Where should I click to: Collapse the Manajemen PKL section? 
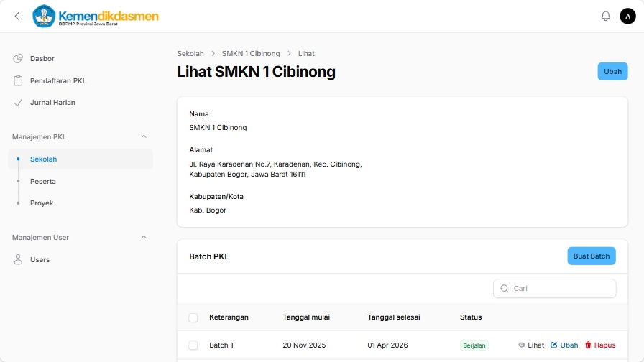click(x=143, y=136)
